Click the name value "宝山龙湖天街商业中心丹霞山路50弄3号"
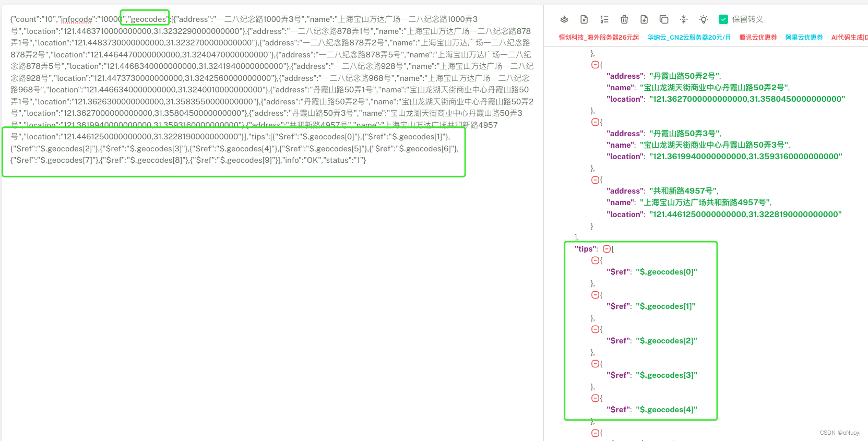Screen dimensions: 868x441 point(715,145)
